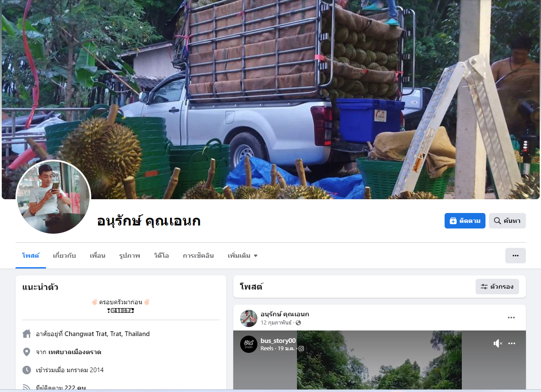Screen dimensions: 541x392
Task: Click the ตัวกรอง filters button
Action: pyautogui.click(x=497, y=287)
